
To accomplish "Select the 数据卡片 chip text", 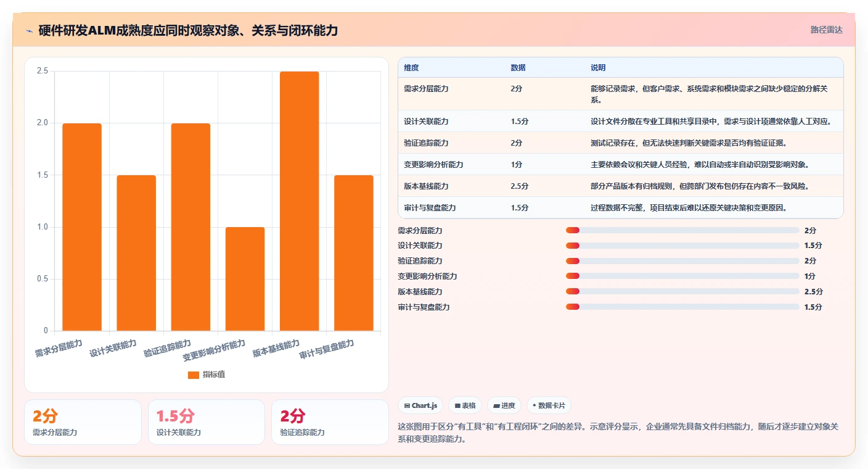I will coord(552,405).
